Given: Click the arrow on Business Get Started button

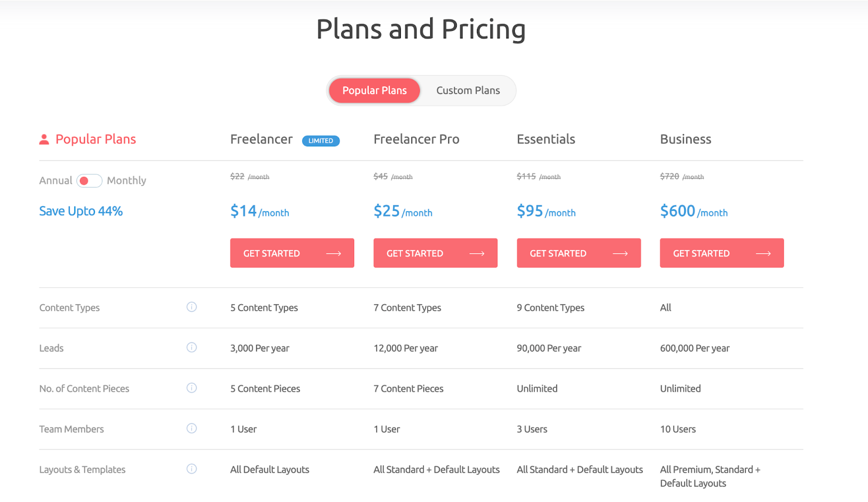Looking at the screenshot, I should pyautogui.click(x=763, y=253).
